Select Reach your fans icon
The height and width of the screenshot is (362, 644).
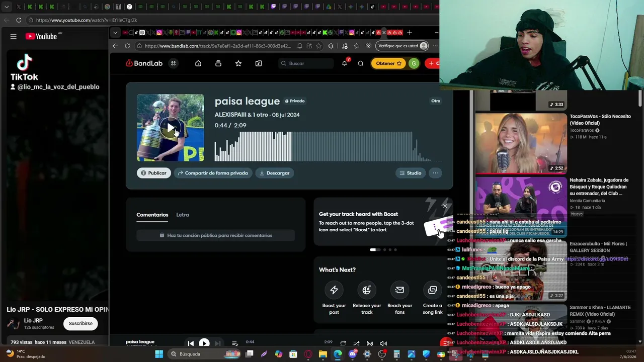tap(399, 290)
